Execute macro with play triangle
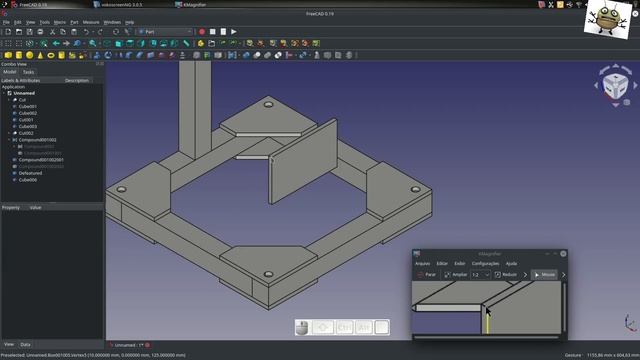 tap(234, 32)
